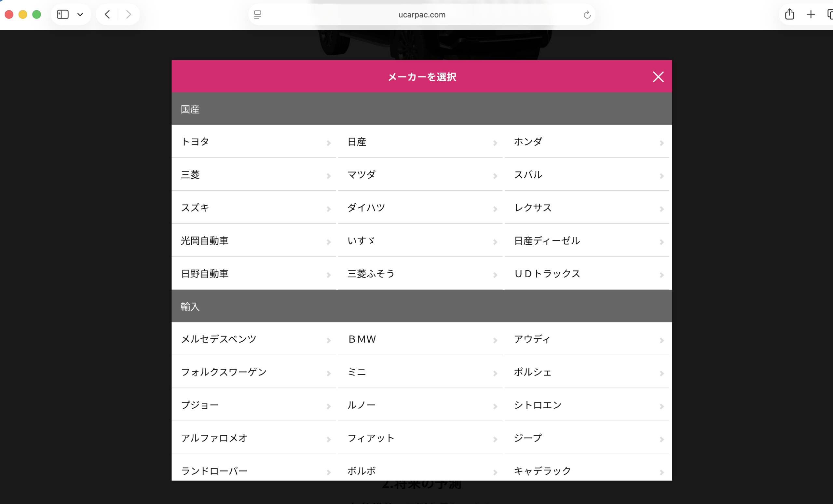Close the メーカーを選択 dialog
The width and height of the screenshot is (833, 504).
pyautogui.click(x=658, y=77)
